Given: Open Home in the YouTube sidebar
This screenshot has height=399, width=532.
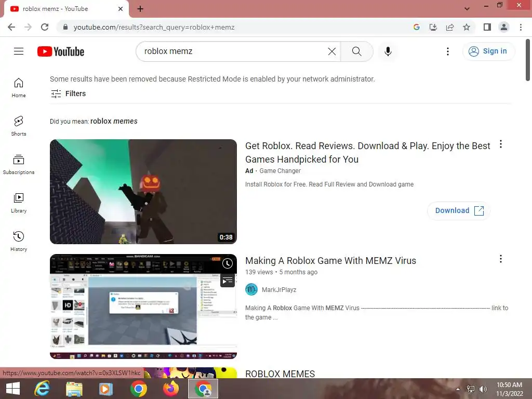Looking at the screenshot, I should pos(19,88).
